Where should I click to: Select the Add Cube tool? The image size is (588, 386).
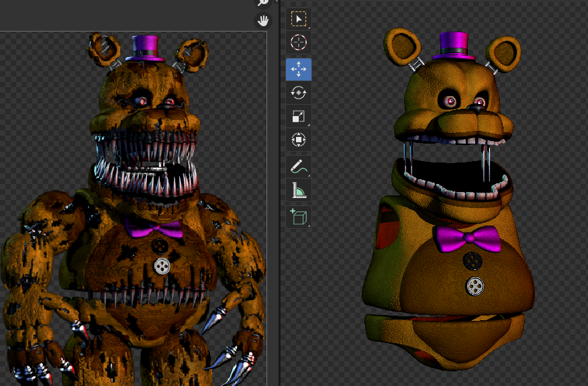point(299,217)
